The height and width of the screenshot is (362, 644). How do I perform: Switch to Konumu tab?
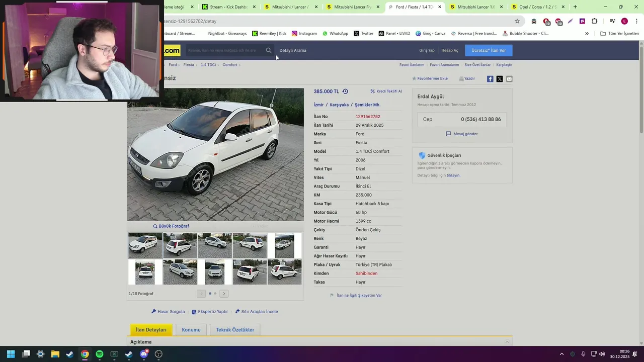191,330
